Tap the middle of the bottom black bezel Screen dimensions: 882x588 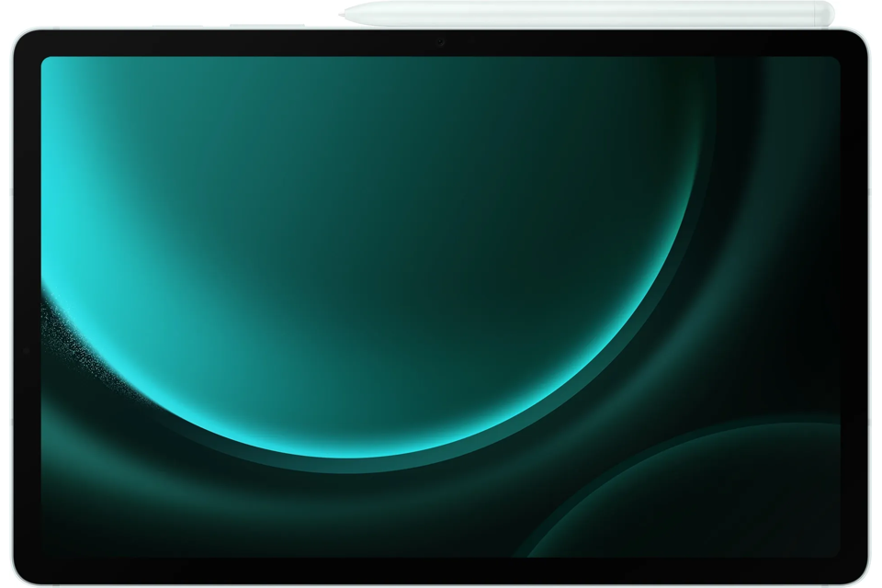pyautogui.click(x=441, y=569)
